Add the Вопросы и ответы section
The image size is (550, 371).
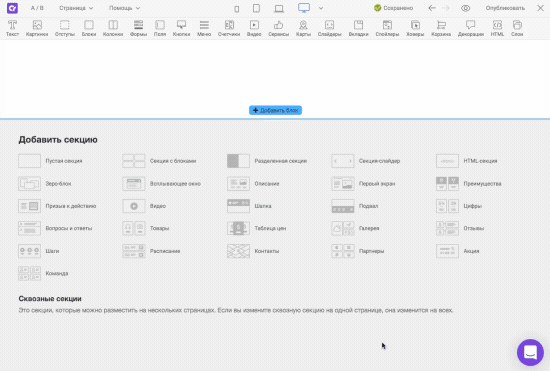pyautogui.click(x=55, y=228)
